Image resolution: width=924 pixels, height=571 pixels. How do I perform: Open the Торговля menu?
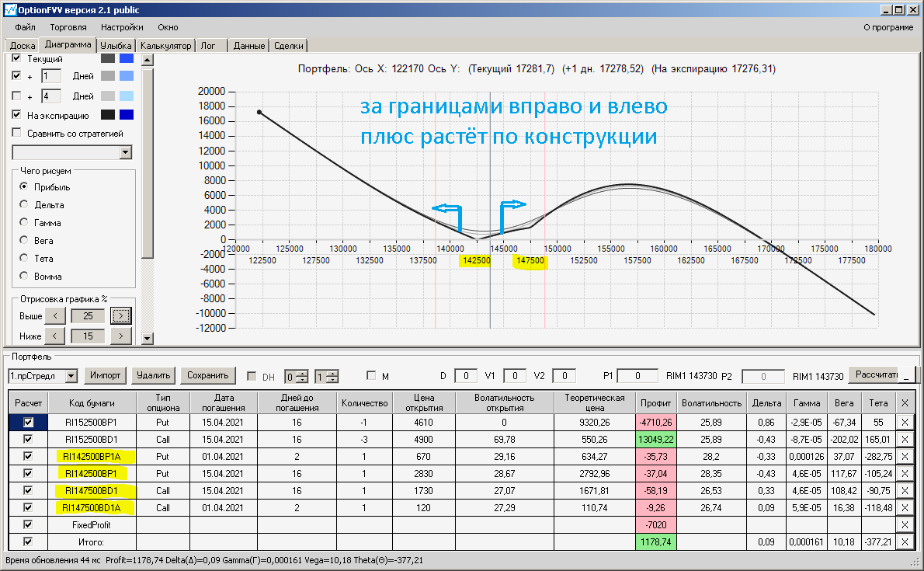(x=68, y=27)
